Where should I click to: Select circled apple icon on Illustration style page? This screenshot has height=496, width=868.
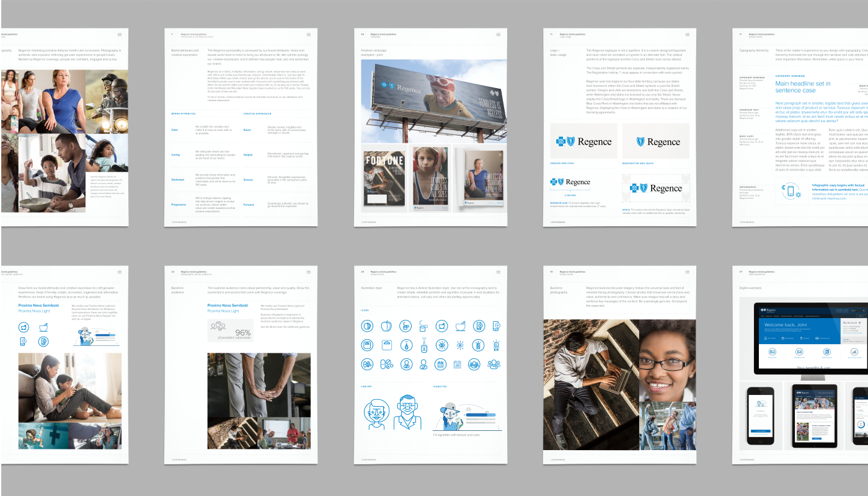click(367, 326)
